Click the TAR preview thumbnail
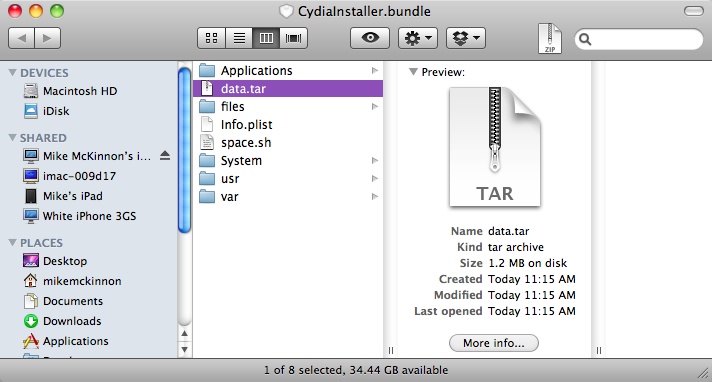 click(x=495, y=147)
